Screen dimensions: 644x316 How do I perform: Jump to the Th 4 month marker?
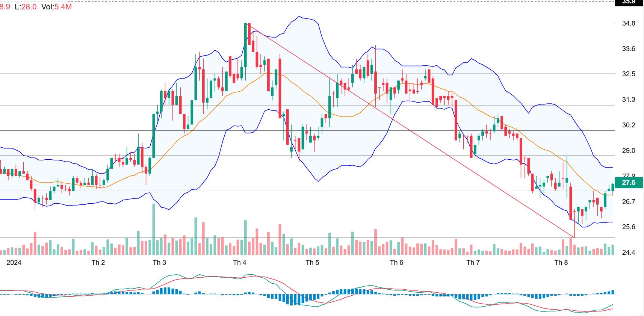[240, 262]
